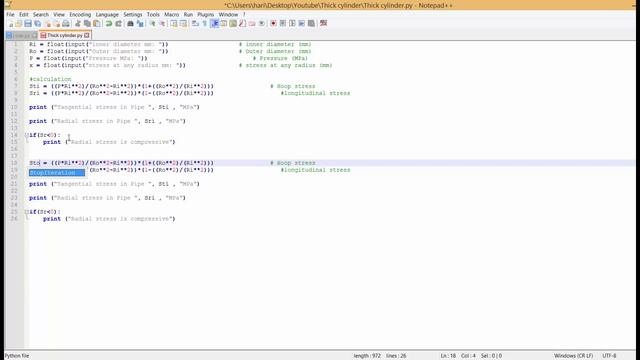This screenshot has height=360, width=640.
Task: Open the Macro menu
Action: 171,15
